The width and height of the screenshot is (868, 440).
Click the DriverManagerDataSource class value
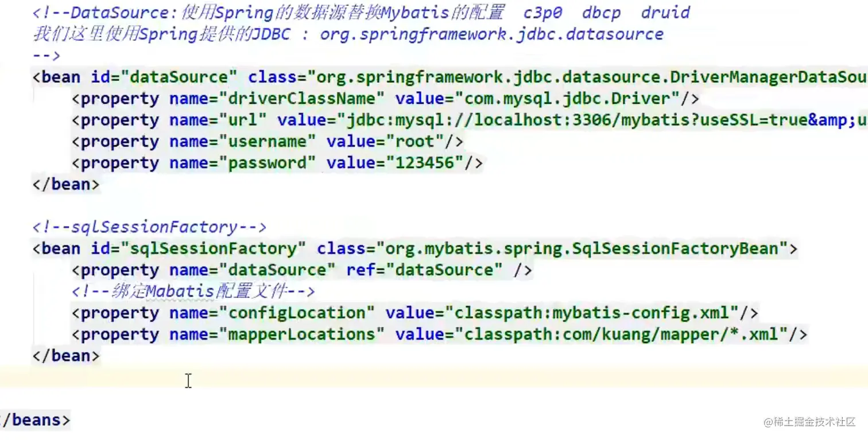(x=588, y=77)
